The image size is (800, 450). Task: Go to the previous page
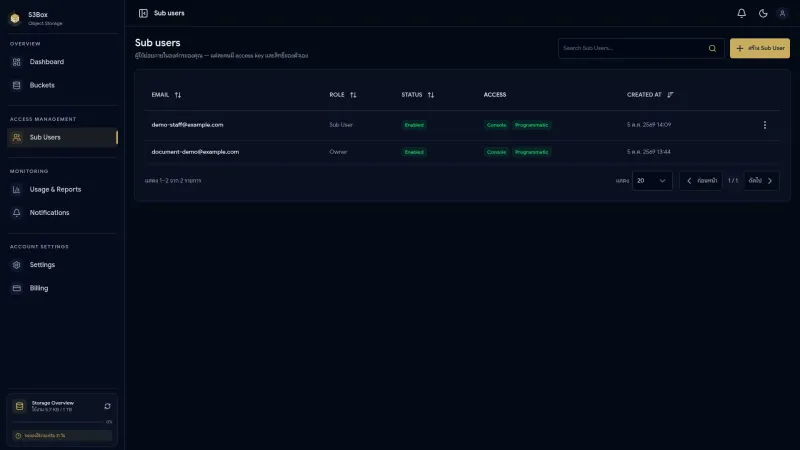(x=701, y=181)
